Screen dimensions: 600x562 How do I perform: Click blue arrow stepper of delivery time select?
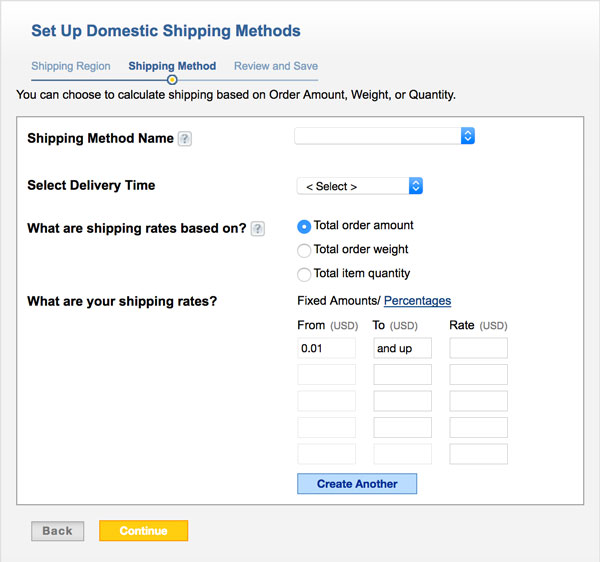coord(416,186)
